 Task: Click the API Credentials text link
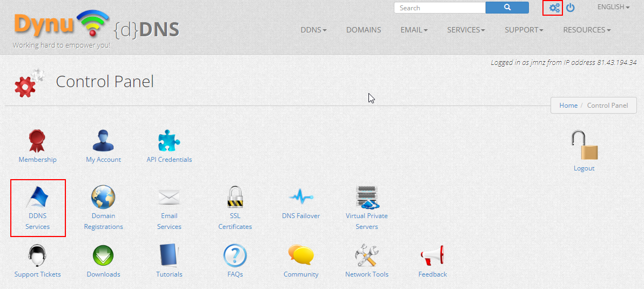pos(169,159)
